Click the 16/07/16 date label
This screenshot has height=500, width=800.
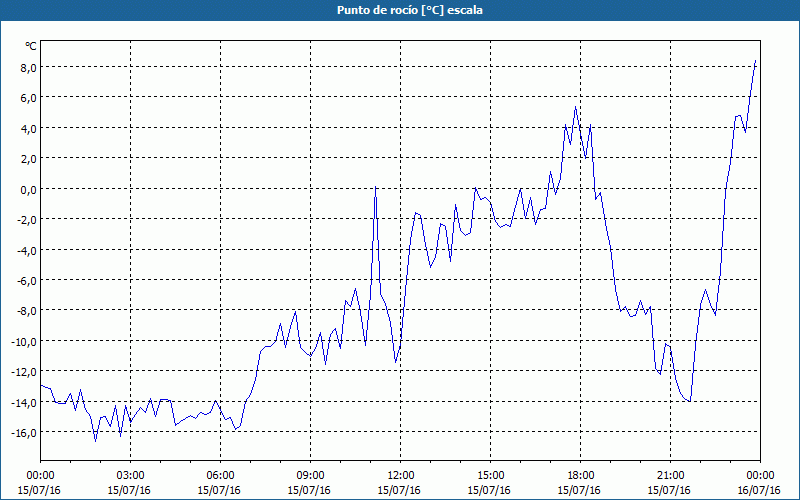click(759, 490)
